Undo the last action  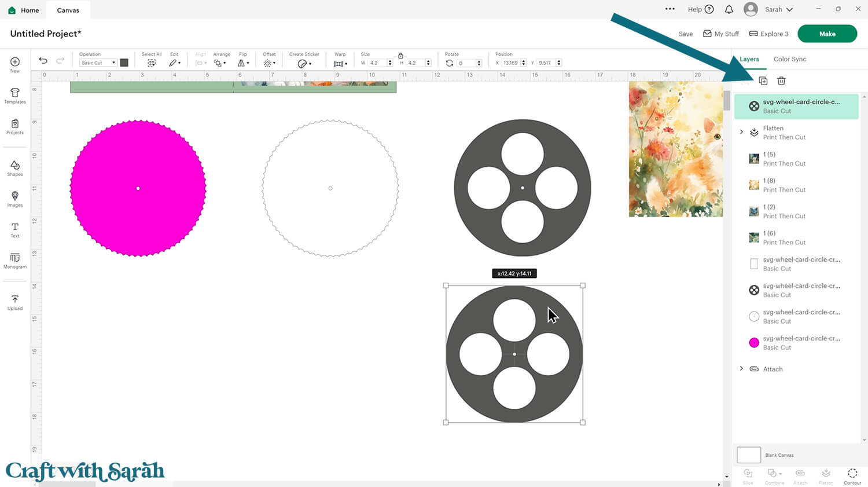pyautogui.click(x=43, y=61)
